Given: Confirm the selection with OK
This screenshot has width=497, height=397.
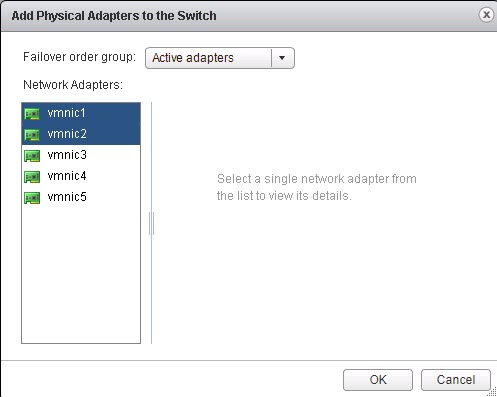Looking at the screenshot, I should pos(378,380).
